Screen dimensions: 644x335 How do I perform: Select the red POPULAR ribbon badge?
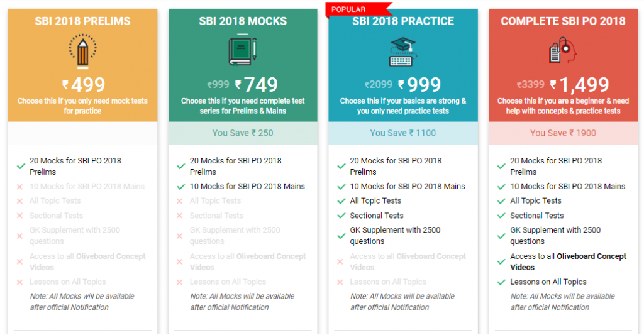click(x=358, y=9)
